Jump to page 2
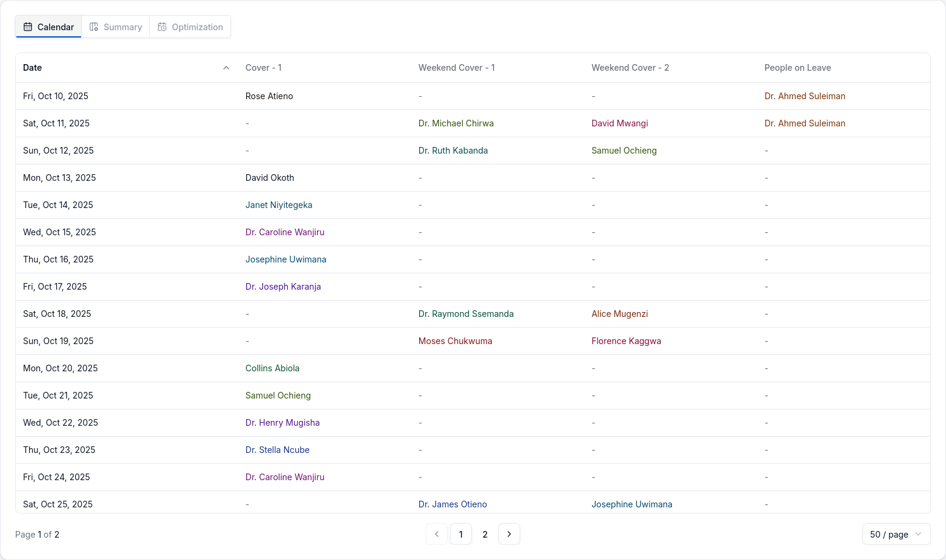 point(485,534)
